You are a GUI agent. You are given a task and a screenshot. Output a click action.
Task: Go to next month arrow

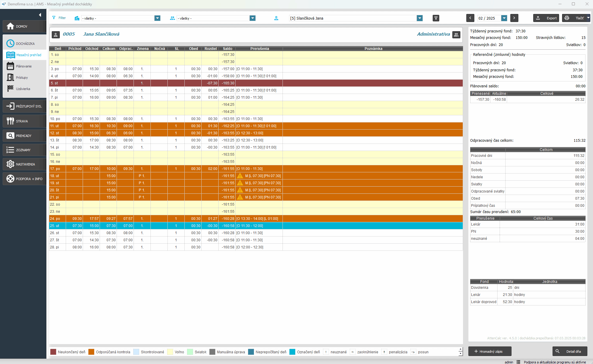(x=514, y=18)
